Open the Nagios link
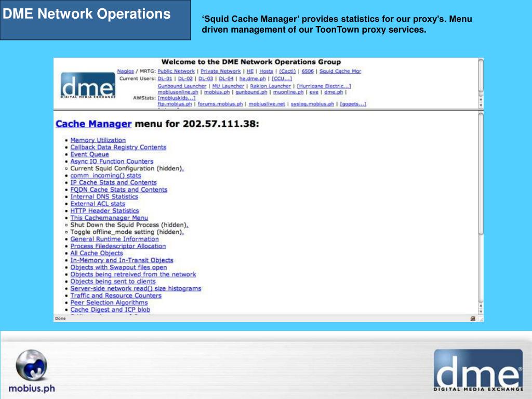Screen dimensions: 532x399 click(126, 71)
